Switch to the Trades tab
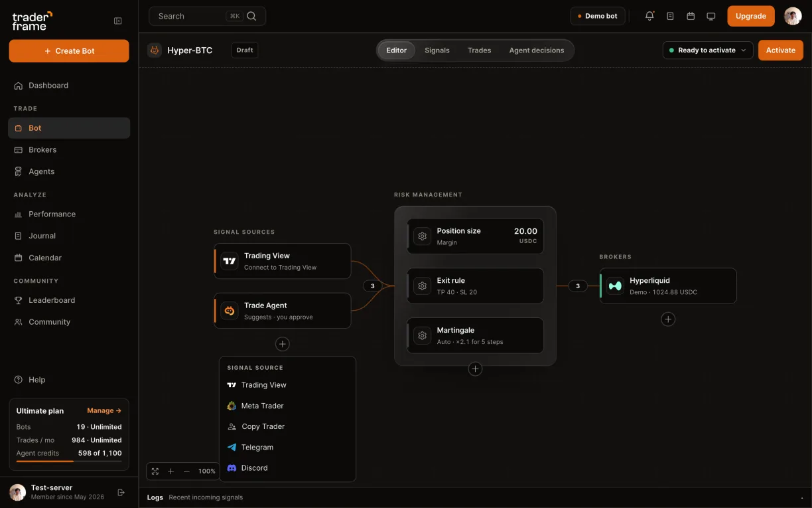The width and height of the screenshot is (812, 508). tap(480, 50)
